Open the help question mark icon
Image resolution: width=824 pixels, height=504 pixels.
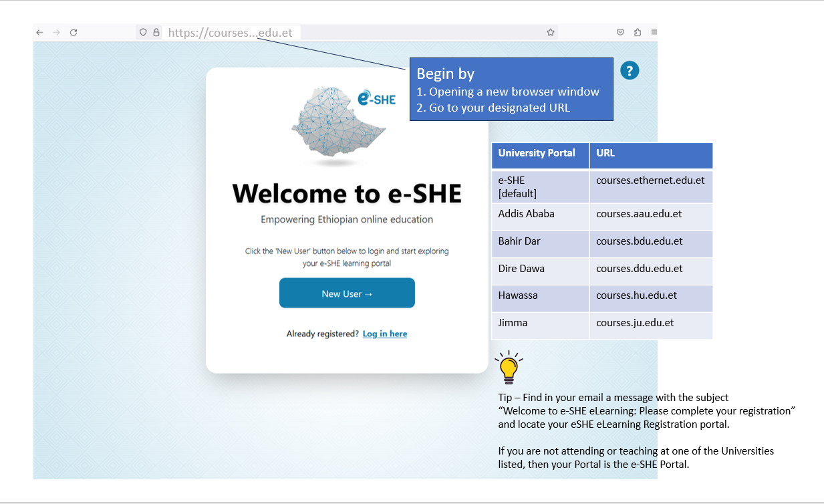tap(629, 70)
